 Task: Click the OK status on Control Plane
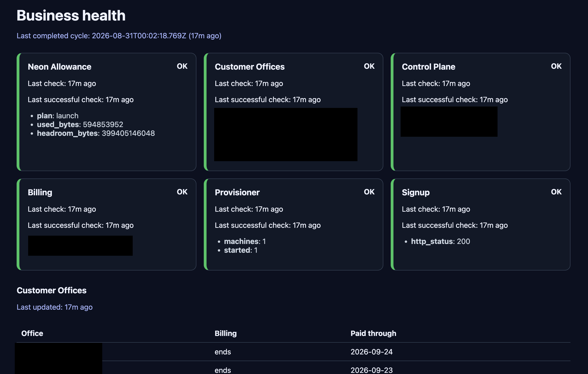[556, 66]
